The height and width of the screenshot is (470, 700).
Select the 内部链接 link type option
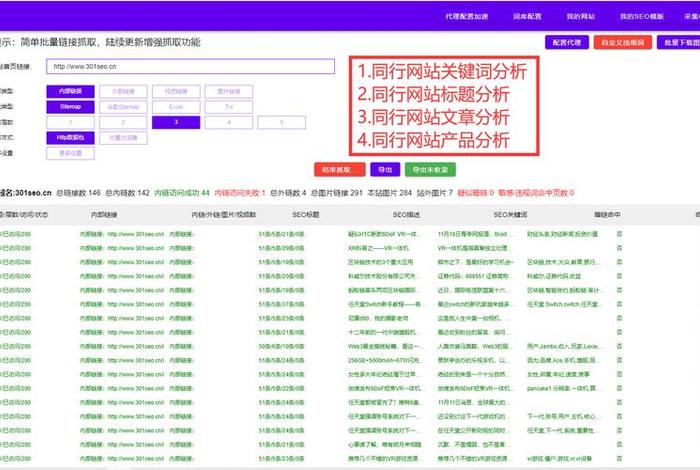point(71,92)
